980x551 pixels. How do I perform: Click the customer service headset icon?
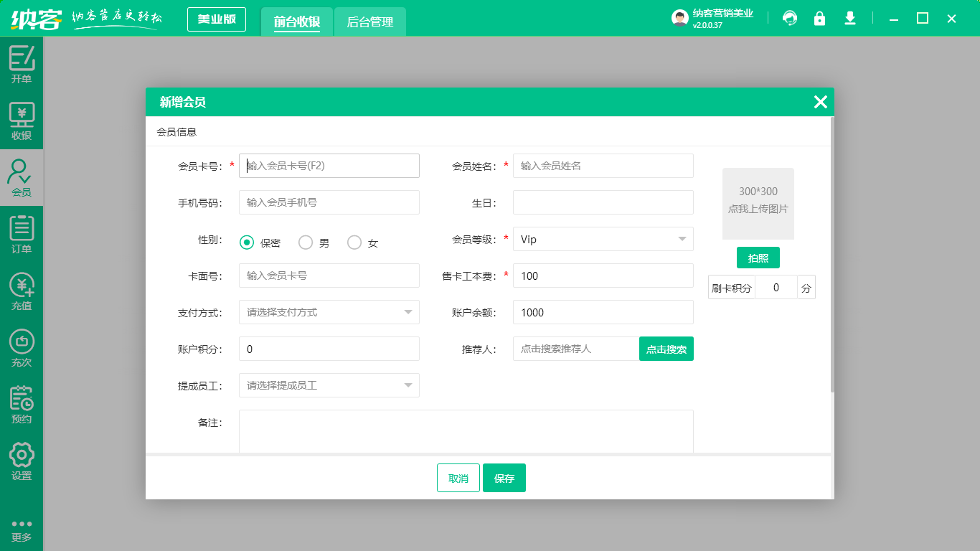tap(790, 19)
